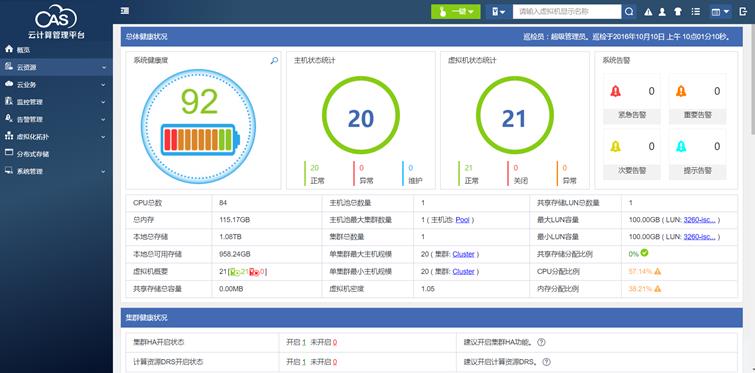Click the red stopped-VM icon in 虚拟机概要
The height and width of the screenshot is (373, 755).
point(254,272)
